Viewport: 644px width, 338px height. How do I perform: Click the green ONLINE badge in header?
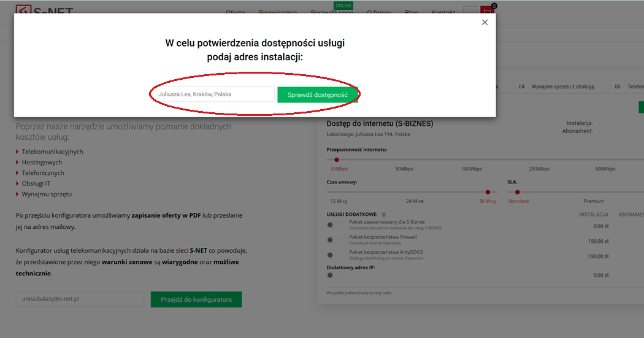pos(343,6)
